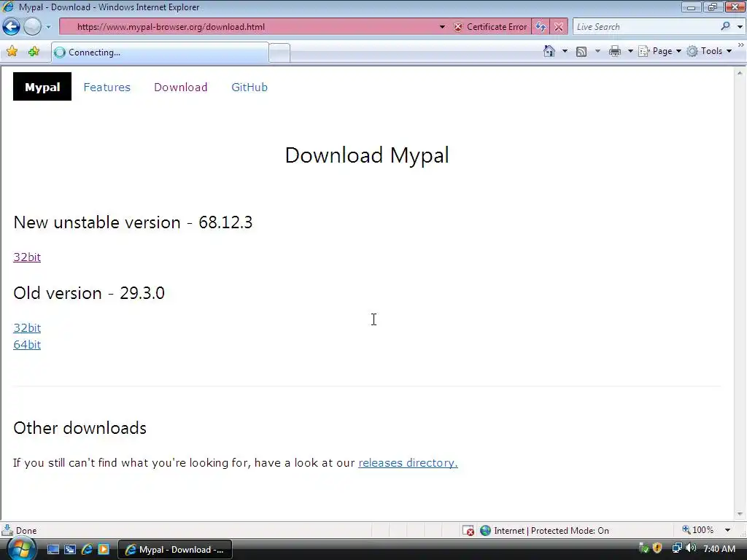Expand the Home button dropdown arrow
This screenshot has width=747, height=560.
[x=565, y=51]
